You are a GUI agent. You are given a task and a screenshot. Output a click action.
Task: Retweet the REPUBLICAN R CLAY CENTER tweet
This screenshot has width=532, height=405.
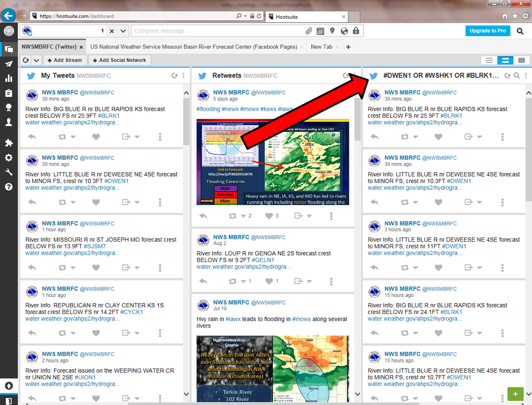click(x=62, y=333)
